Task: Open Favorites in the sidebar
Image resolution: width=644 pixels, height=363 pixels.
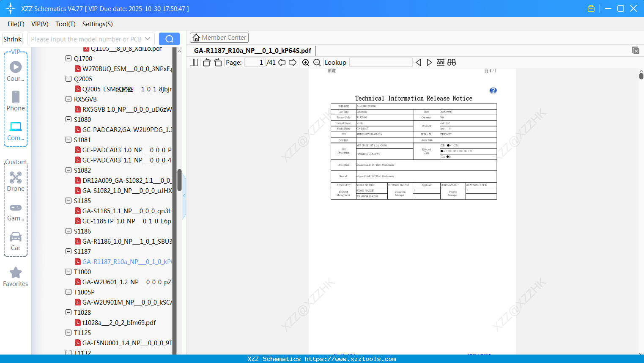Action: point(16,277)
